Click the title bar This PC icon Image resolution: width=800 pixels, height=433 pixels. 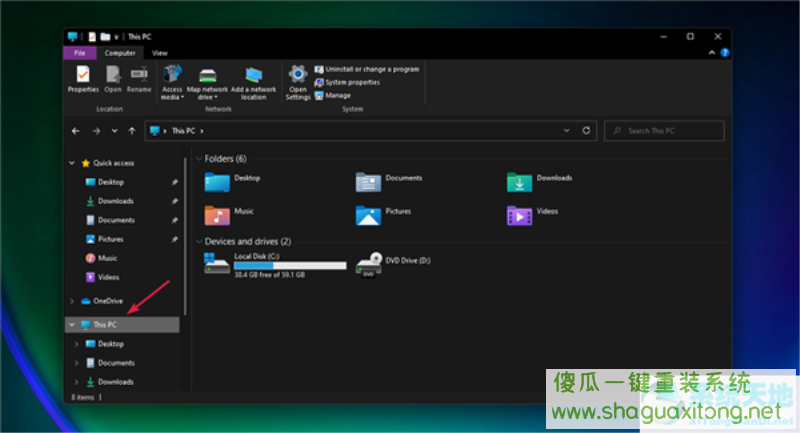(72, 37)
